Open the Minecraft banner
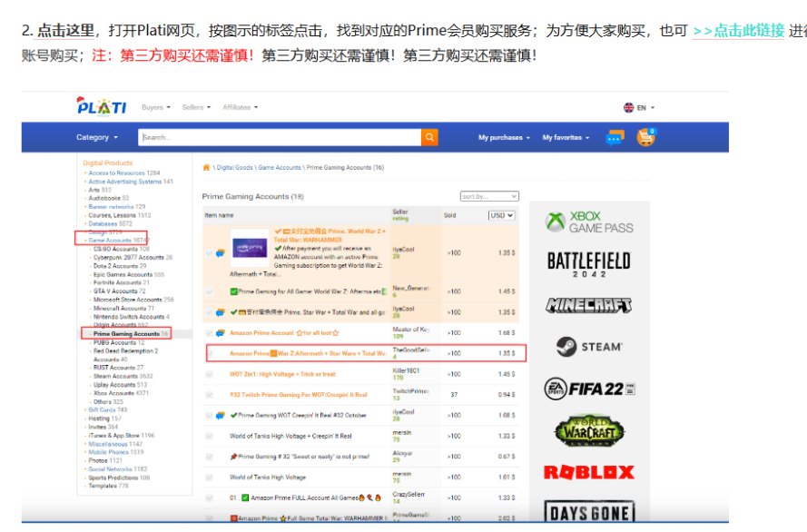This screenshot has height=532, width=807. (589, 306)
